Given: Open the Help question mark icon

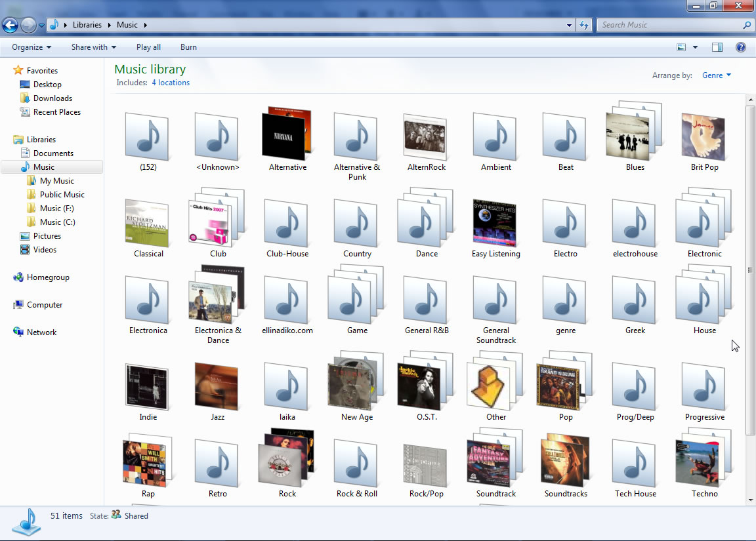Looking at the screenshot, I should click(x=741, y=47).
